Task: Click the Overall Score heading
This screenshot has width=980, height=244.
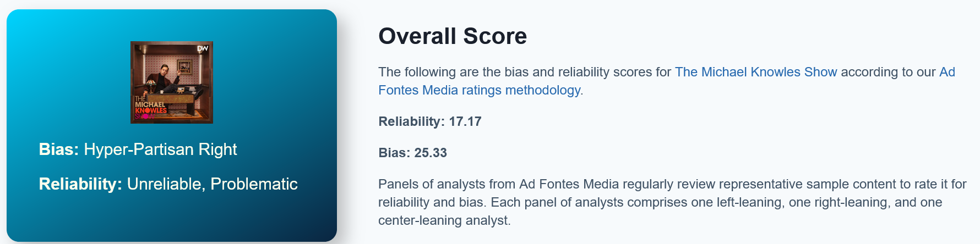Action: (x=452, y=36)
